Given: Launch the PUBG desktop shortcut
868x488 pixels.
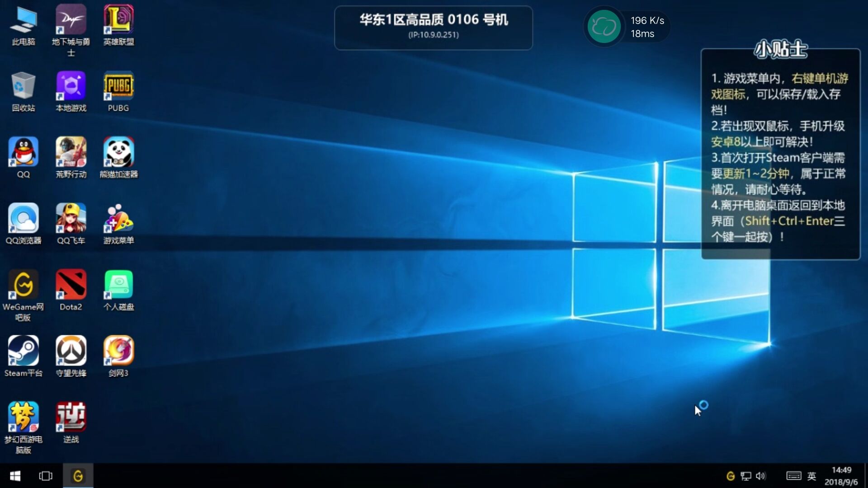Looking at the screenshot, I should tap(118, 92).
